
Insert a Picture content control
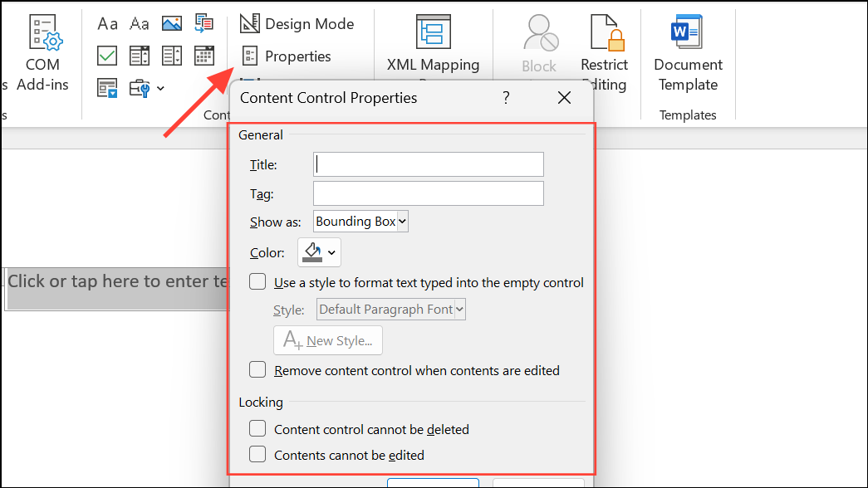coord(171,23)
